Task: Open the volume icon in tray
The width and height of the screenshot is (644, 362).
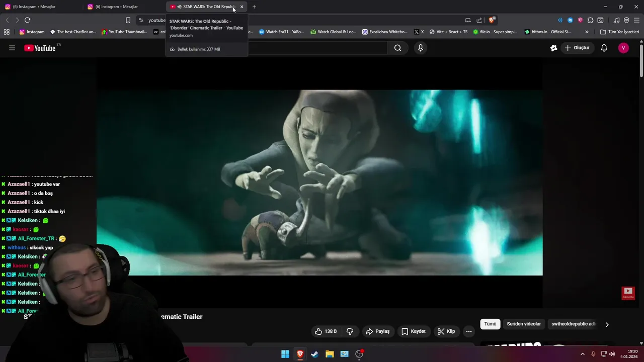Action: (612, 354)
